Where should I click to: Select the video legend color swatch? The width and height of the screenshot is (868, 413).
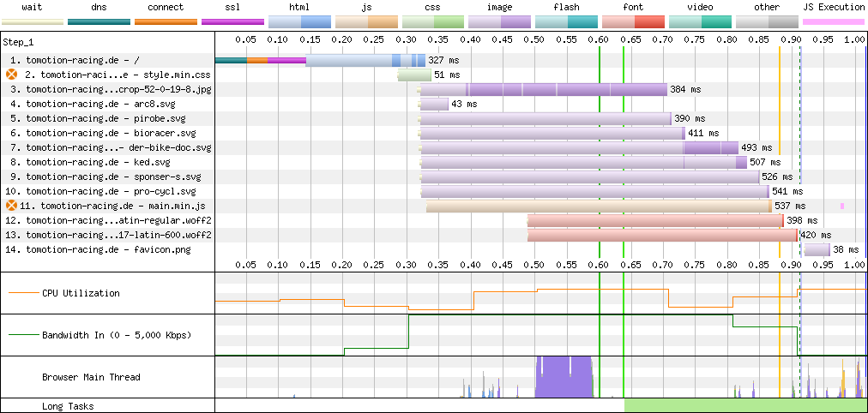coord(700,22)
